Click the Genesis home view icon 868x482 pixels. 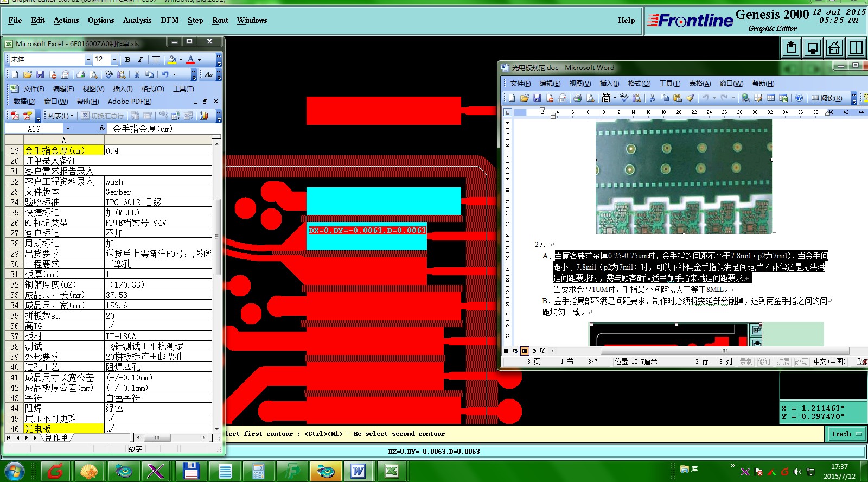point(834,48)
